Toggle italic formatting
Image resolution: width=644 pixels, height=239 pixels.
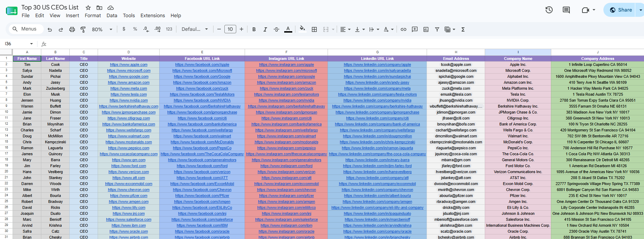pos(265,29)
